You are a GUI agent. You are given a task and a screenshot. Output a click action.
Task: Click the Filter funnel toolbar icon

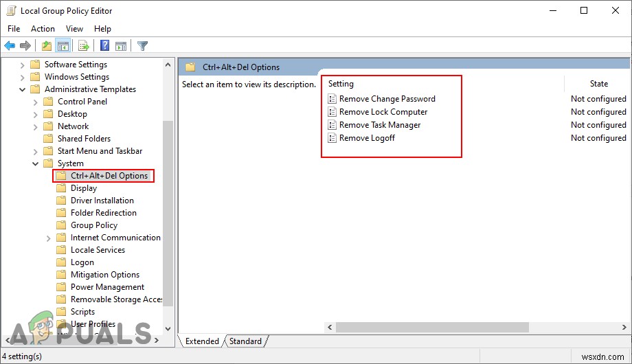[142, 45]
